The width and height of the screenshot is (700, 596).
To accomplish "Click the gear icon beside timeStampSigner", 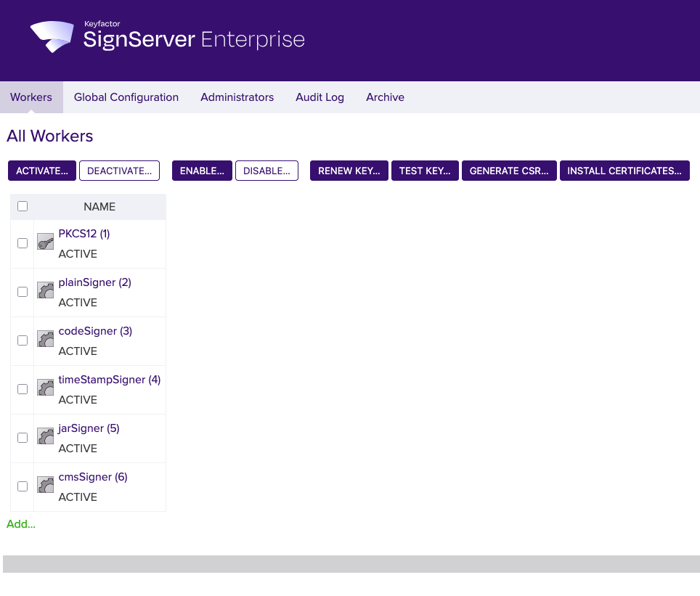I will tap(45, 388).
